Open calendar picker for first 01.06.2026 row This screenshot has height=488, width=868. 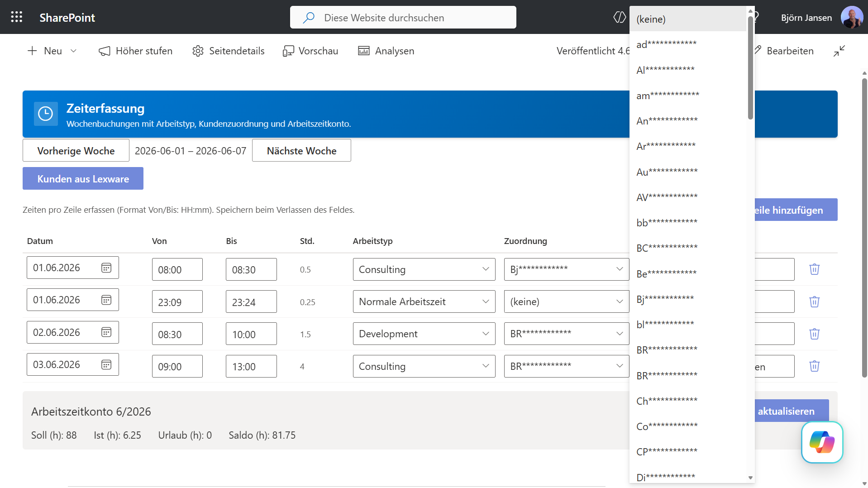[x=106, y=268]
